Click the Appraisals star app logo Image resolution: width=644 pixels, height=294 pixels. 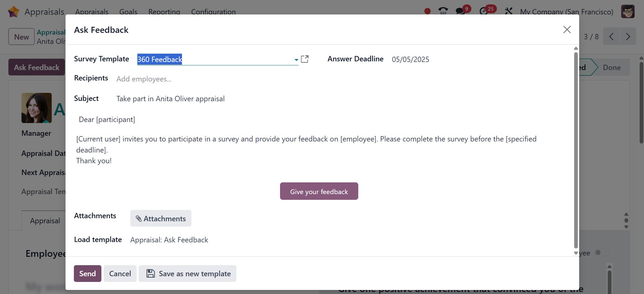(x=13, y=12)
